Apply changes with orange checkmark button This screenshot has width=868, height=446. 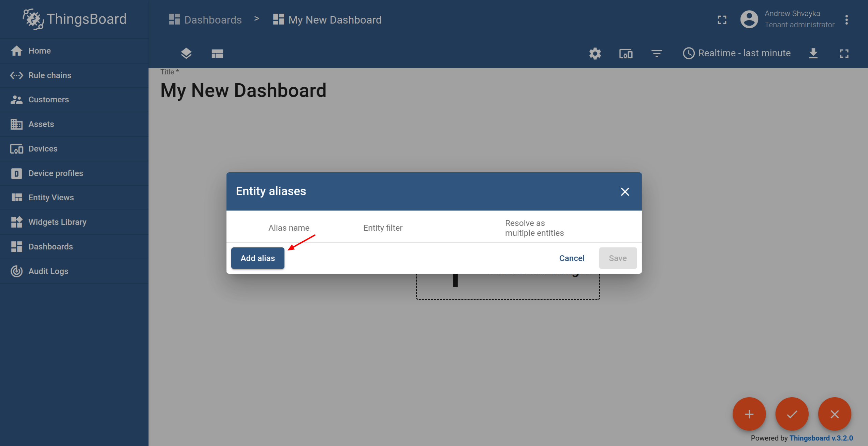pyautogui.click(x=792, y=414)
